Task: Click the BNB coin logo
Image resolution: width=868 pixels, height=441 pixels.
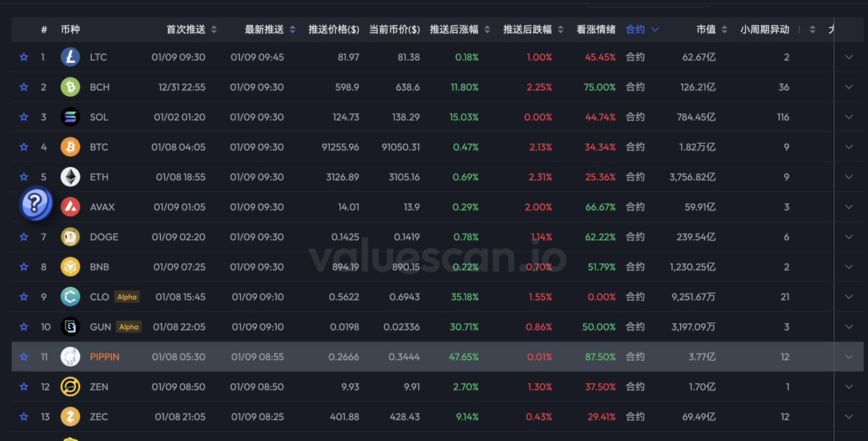Action: 70,267
